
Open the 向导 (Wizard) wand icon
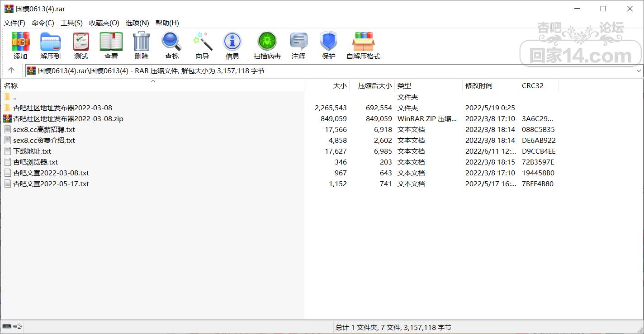tap(202, 42)
